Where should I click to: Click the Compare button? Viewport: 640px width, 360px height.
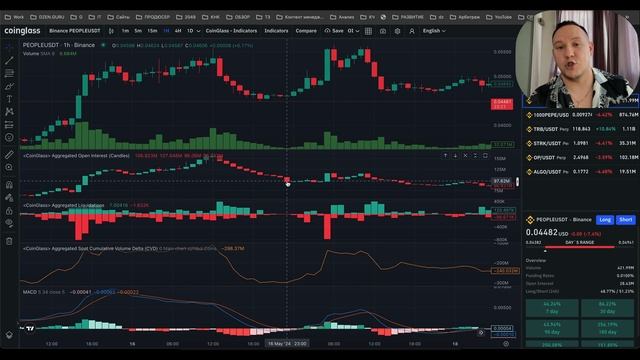[306, 31]
